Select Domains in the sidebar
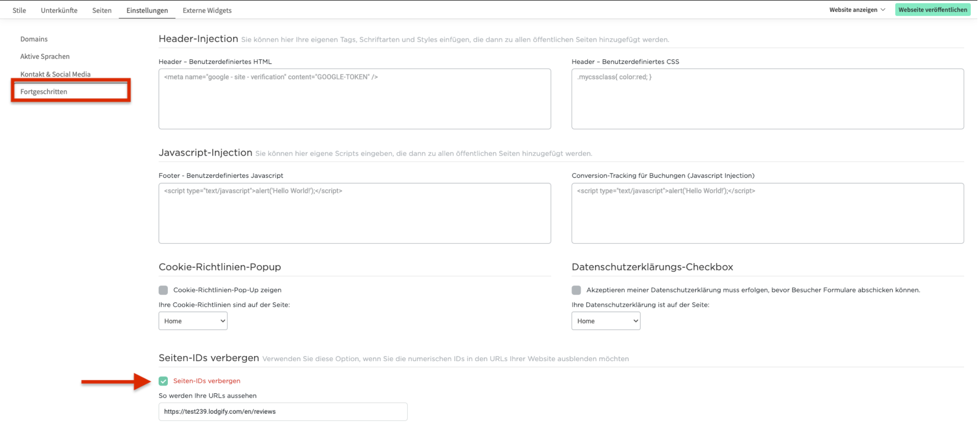This screenshot has width=980, height=439. pos(34,39)
